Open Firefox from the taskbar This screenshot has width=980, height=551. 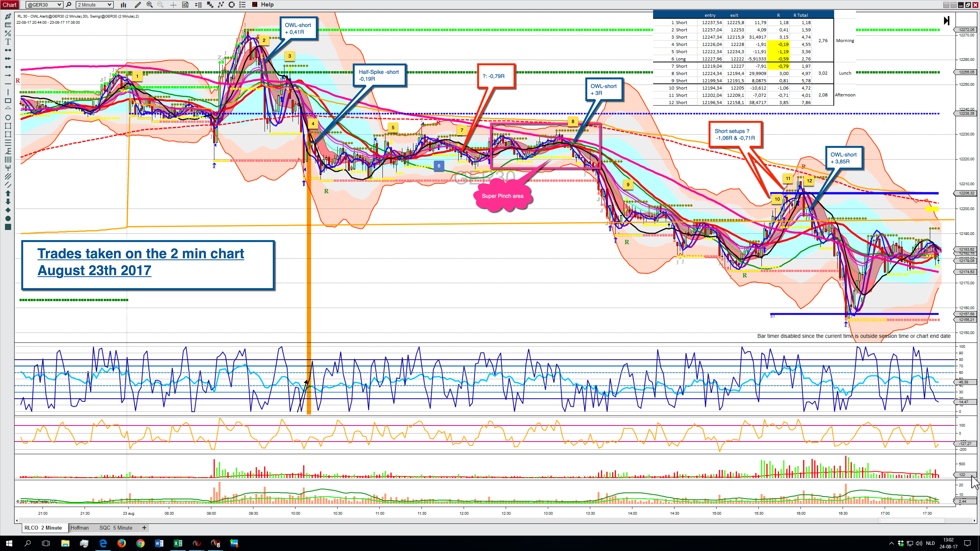[122, 543]
